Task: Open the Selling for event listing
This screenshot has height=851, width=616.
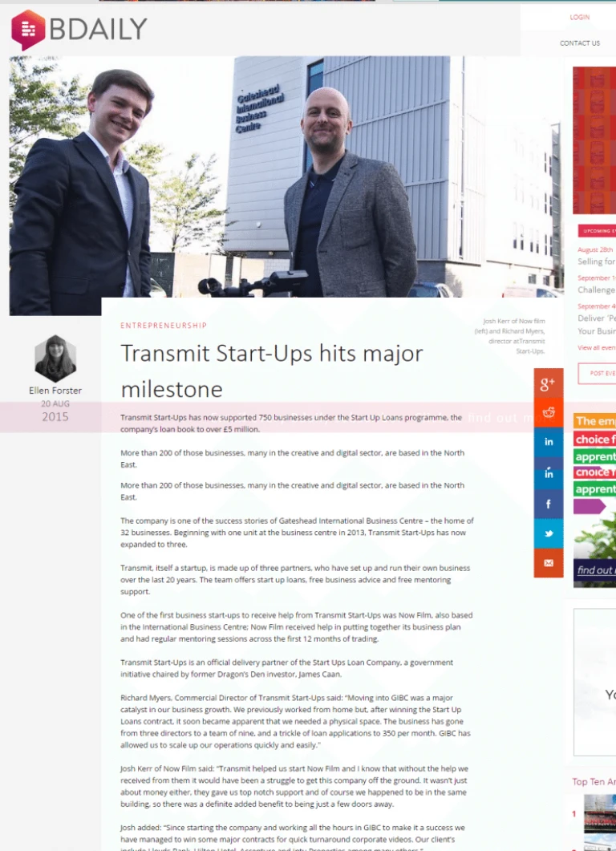Action: 597,261
